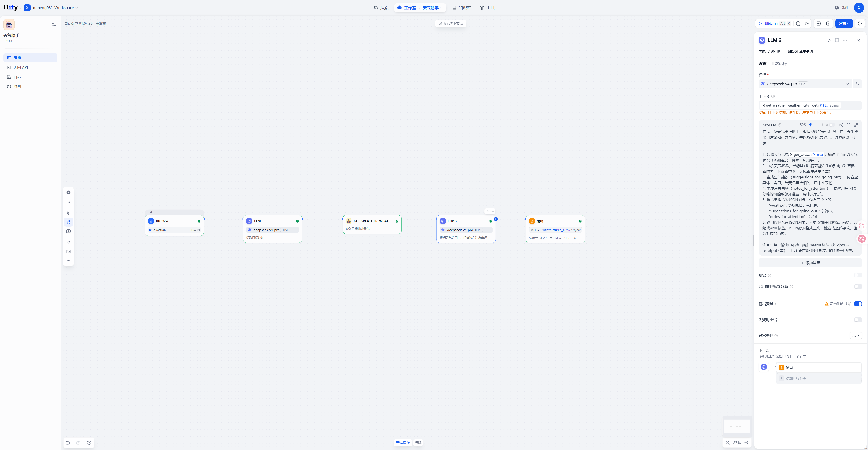Click the canvas minimap thumbnail

click(x=737, y=426)
